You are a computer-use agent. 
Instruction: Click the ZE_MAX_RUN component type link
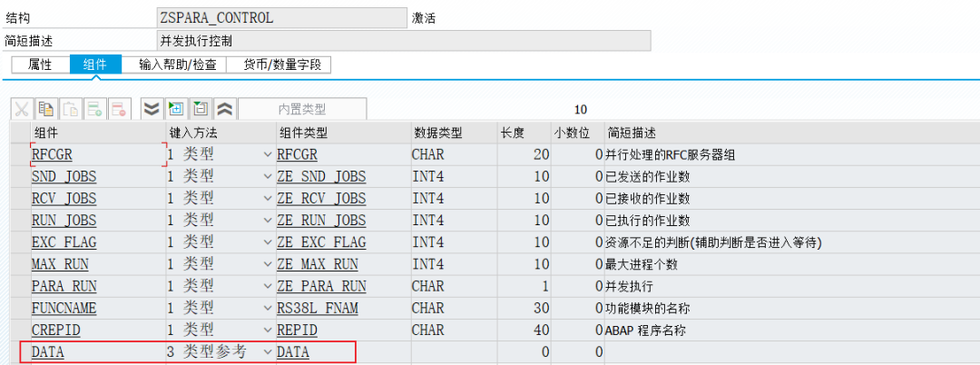(318, 264)
